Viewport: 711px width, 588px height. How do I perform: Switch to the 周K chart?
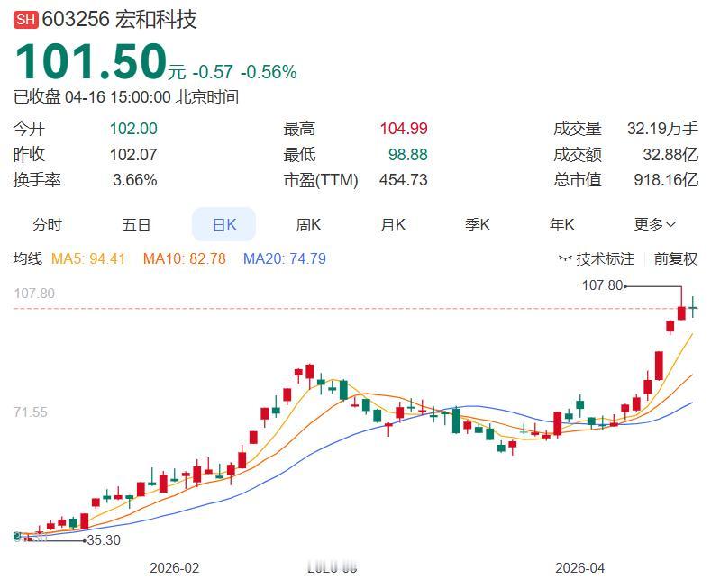[308, 224]
